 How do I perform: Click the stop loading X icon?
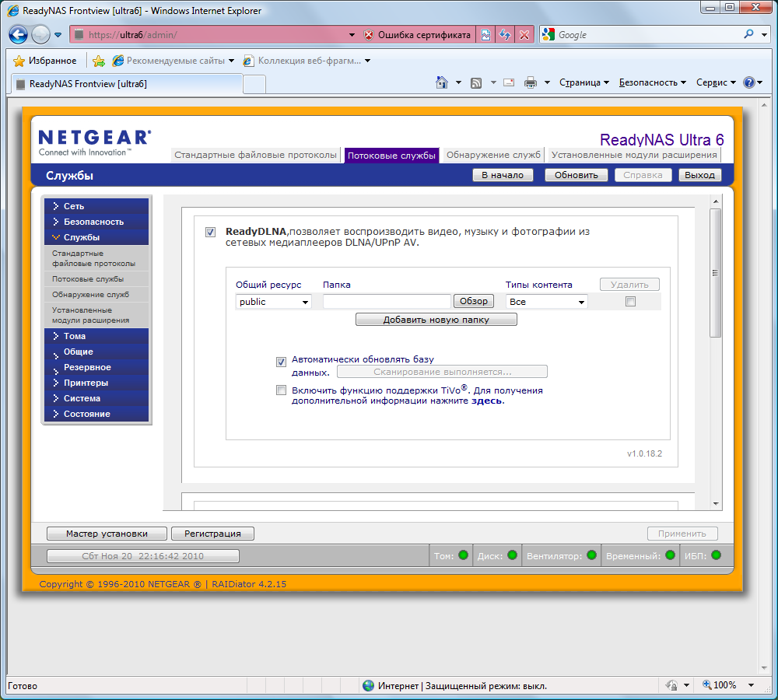tap(524, 35)
